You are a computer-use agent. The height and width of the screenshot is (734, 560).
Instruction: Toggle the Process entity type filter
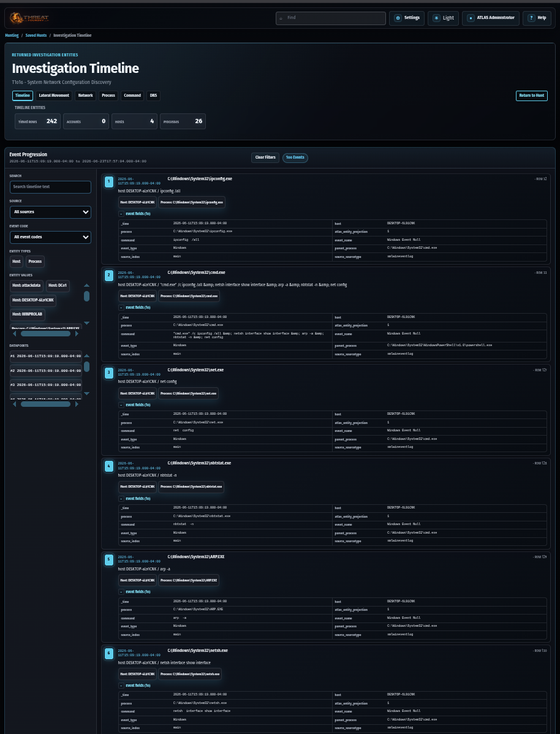[35, 262]
